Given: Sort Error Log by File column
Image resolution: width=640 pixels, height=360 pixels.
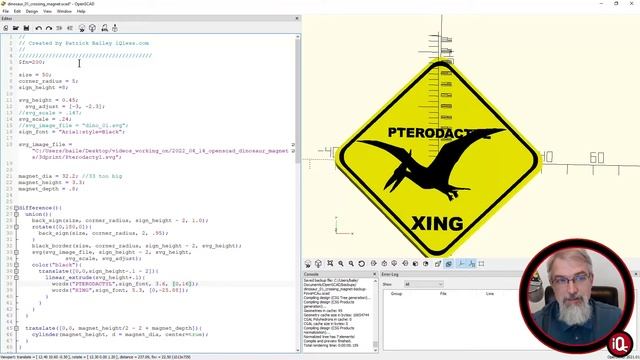Looking at the screenshot, I should click(443, 293).
